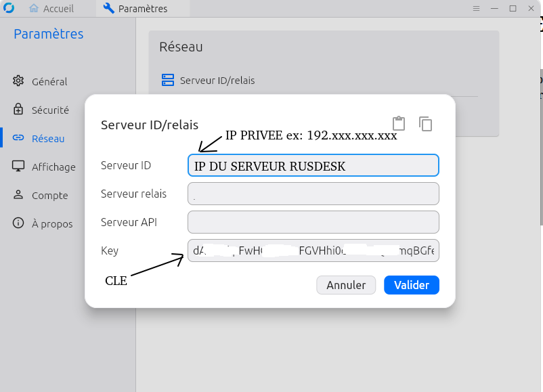Click the RustDesk logo in the title bar
Image resolution: width=543 pixels, height=392 pixels.
click(9, 8)
